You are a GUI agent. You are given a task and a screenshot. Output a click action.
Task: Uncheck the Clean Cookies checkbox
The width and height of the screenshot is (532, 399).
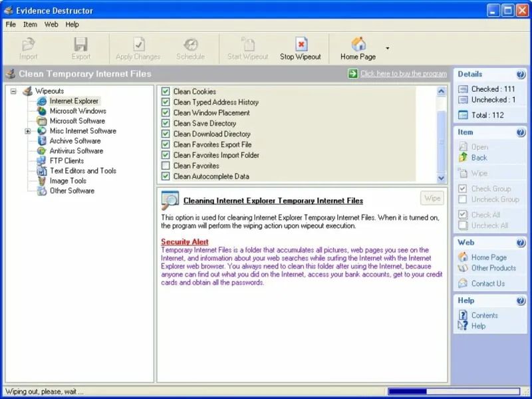[166, 92]
